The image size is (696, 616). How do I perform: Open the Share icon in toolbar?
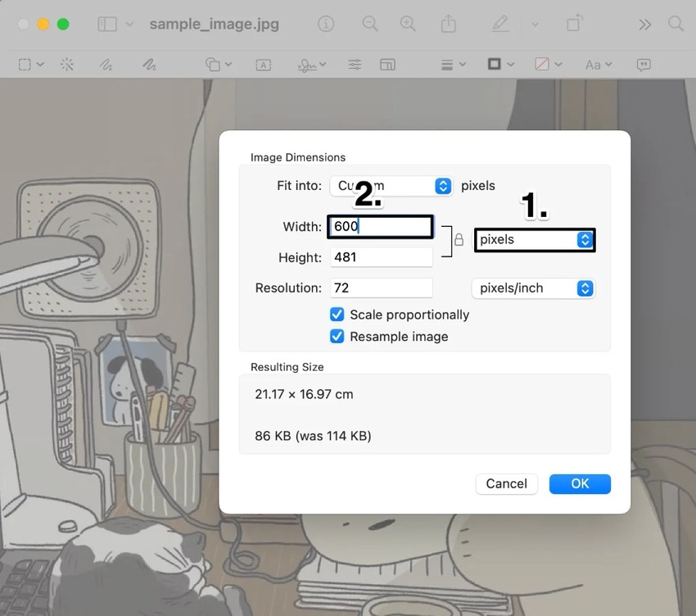[x=449, y=23]
